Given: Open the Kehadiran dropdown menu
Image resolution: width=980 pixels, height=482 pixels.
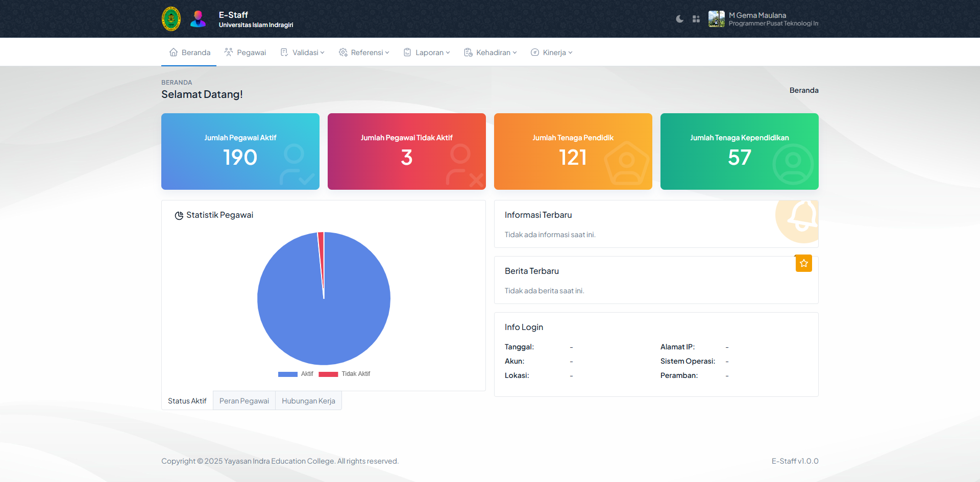Looking at the screenshot, I should (x=490, y=53).
